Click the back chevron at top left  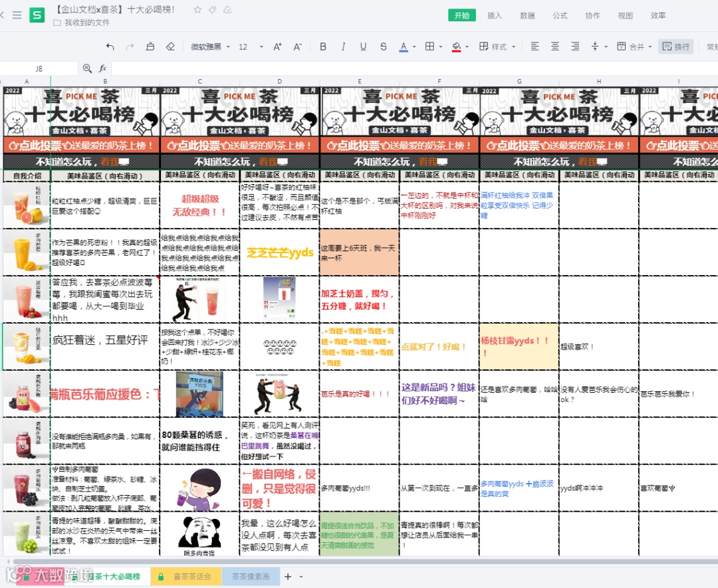(2, 15)
